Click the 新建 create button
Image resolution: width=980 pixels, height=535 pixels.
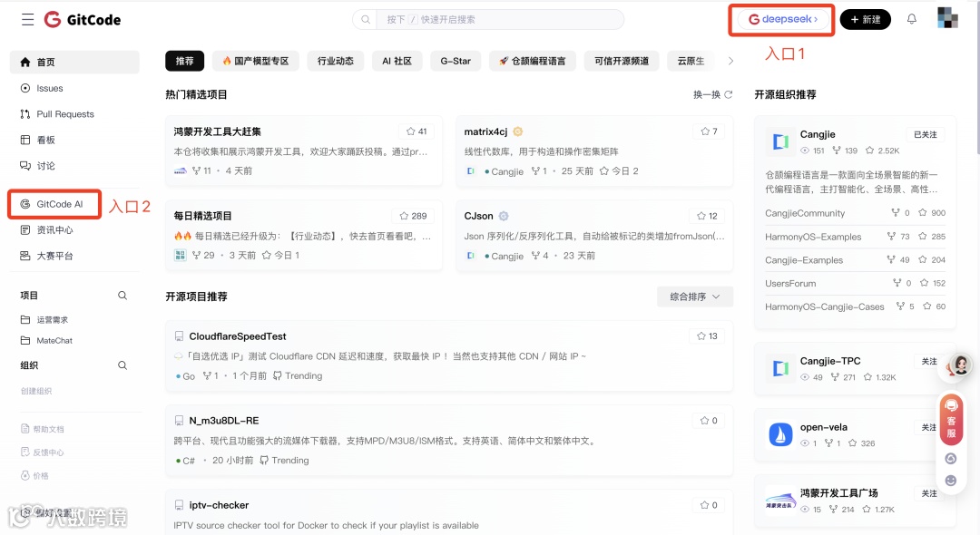(865, 19)
